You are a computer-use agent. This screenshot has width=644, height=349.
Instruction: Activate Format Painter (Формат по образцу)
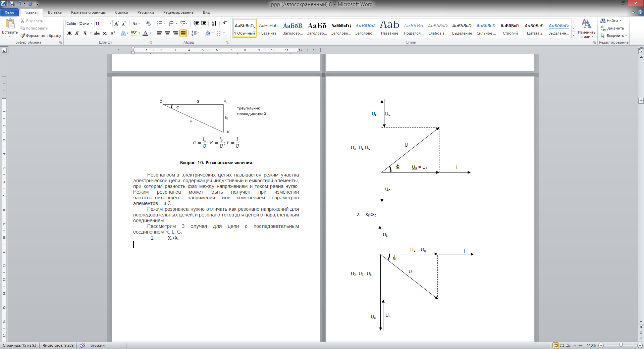coord(41,36)
